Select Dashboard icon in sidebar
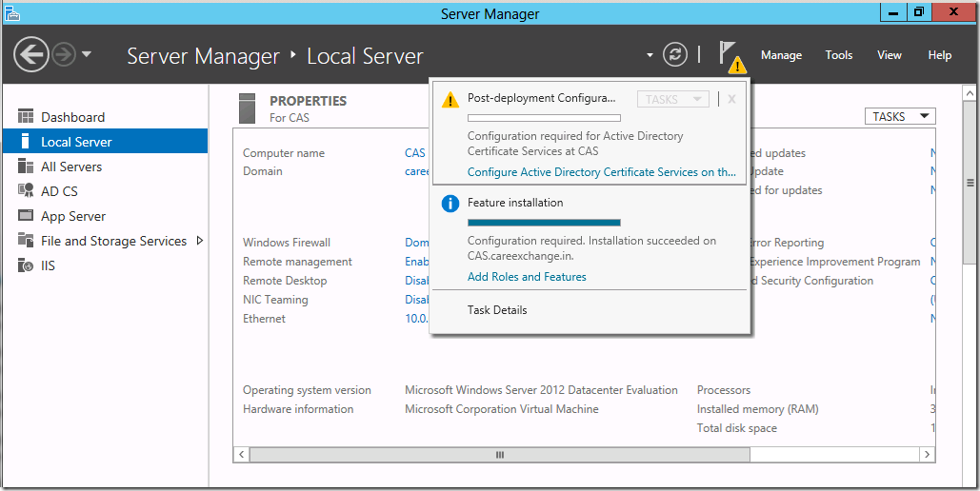This screenshot has width=980, height=491. coord(26,116)
